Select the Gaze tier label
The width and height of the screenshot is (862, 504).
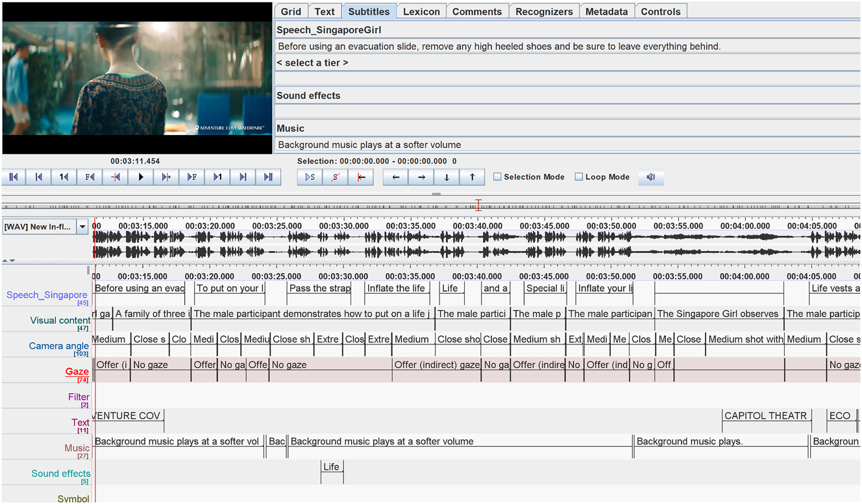tap(77, 372)
